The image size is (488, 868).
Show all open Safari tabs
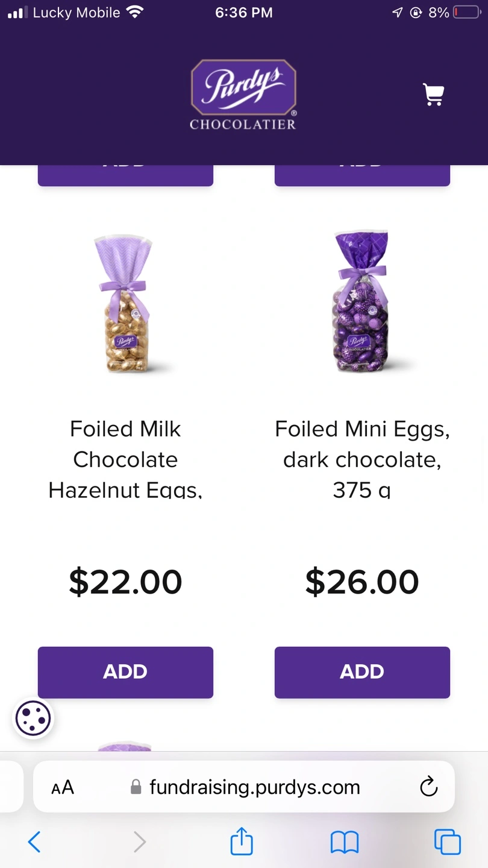pos(447,841)
